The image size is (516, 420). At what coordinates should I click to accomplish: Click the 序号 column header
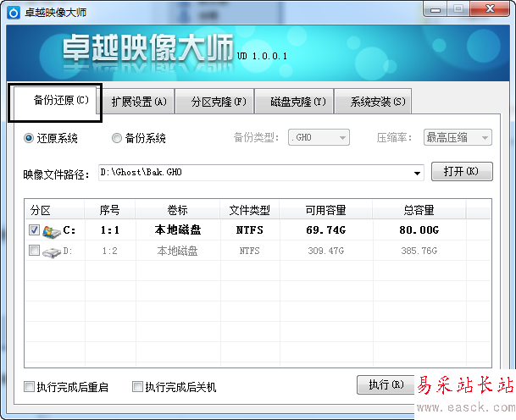coord(110,210)
